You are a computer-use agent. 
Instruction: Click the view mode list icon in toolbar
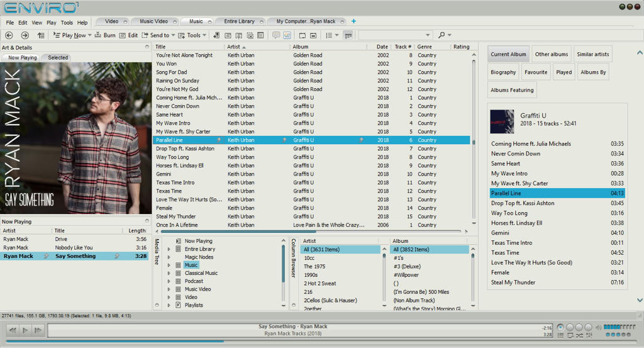click(x=328, y=35)
